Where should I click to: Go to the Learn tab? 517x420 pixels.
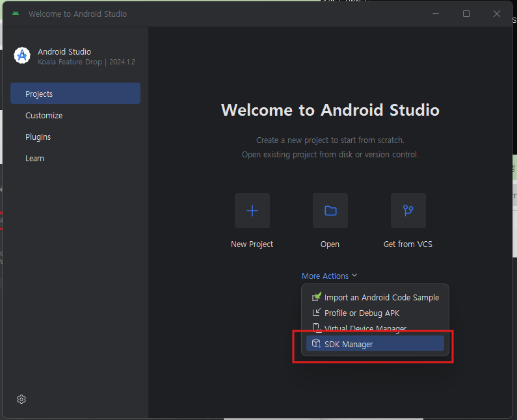(75, 158)
